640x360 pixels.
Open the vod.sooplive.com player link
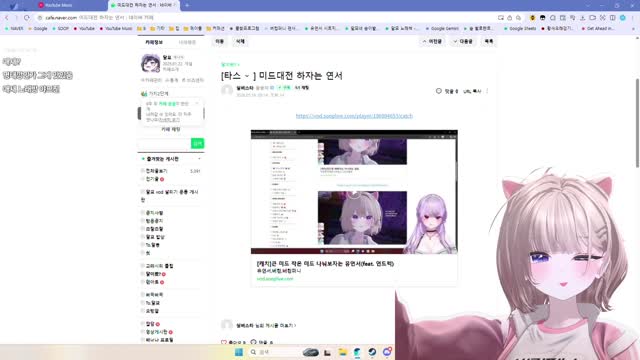[354, 116]
